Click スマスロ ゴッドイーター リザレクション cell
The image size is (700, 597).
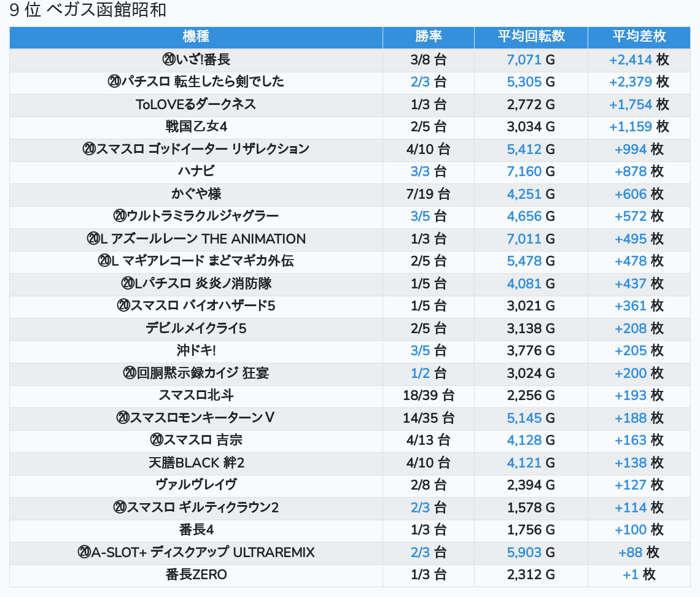(x=196, y=149)
